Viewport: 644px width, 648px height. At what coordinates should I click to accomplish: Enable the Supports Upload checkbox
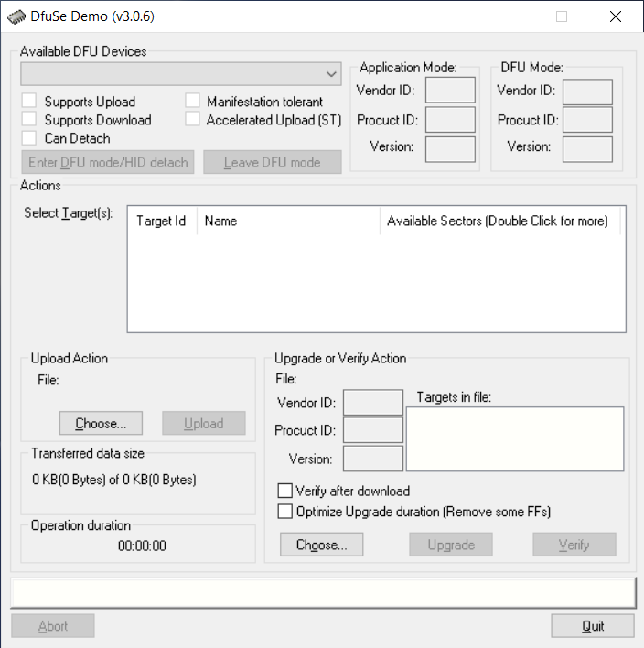[x=30, y=102]
